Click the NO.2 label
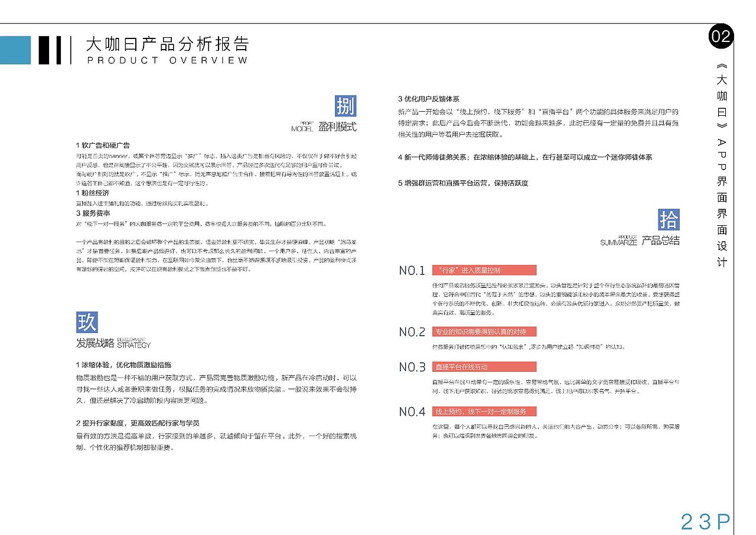This screenshot has width=756, height=535. pyautogui.click(x=412, y=332)
